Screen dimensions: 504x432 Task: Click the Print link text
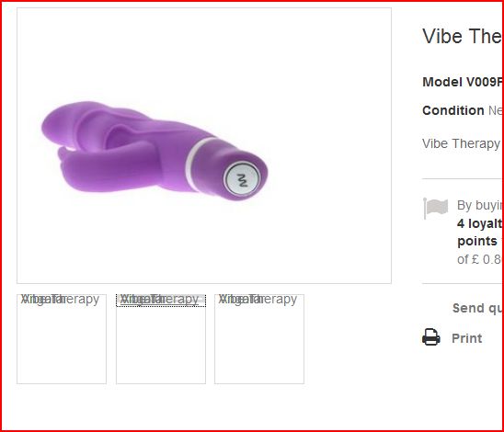pyautogui.click(x=466, y=338)
